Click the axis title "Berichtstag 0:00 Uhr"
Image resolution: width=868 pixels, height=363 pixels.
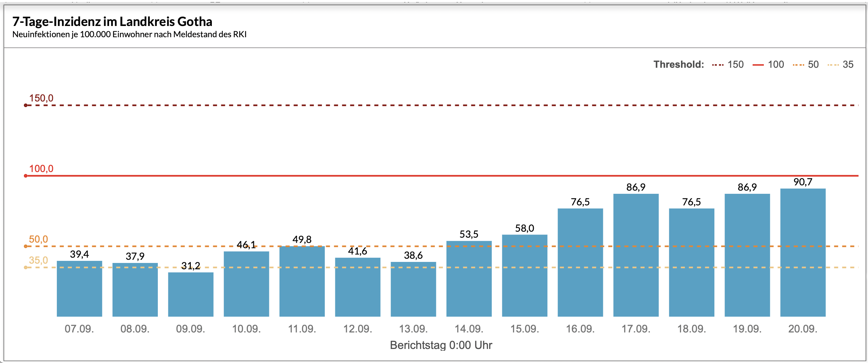[x=441, y=345]
